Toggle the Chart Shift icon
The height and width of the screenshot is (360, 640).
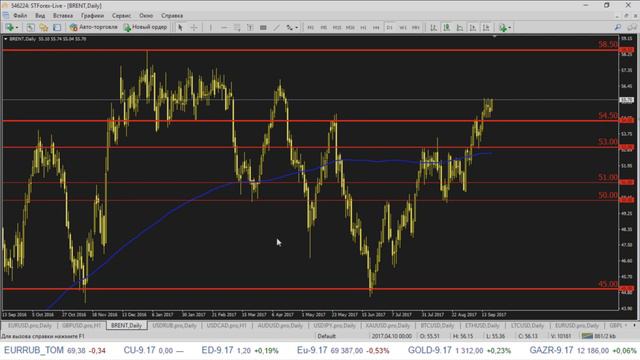486,27
